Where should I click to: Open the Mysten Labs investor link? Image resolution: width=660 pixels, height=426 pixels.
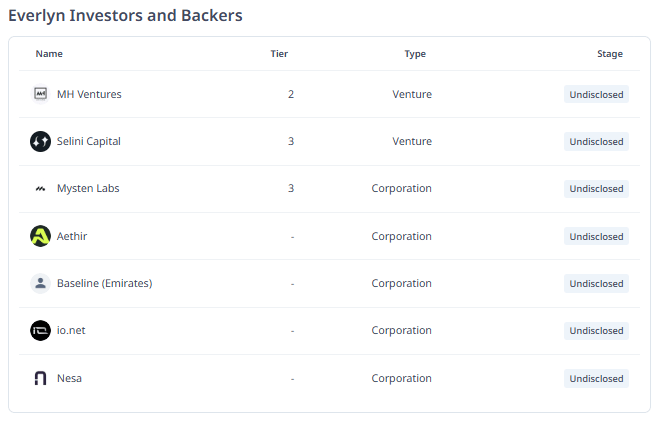point(88,188)
